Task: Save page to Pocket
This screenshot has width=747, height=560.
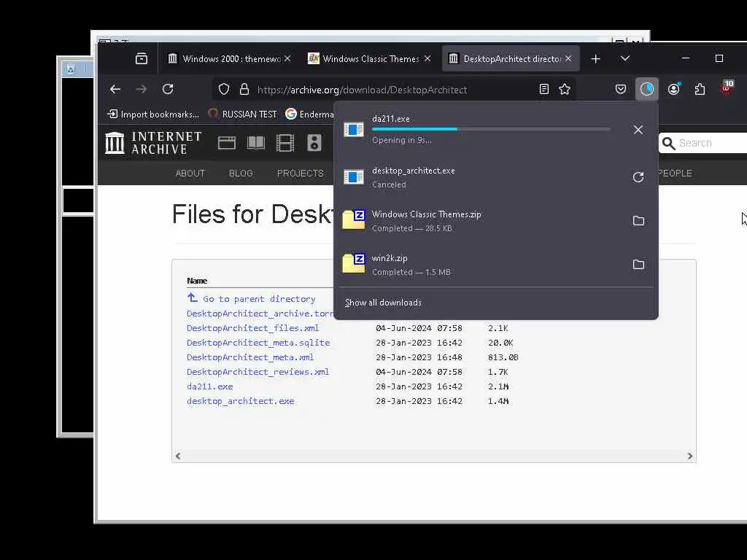Action: (620, 89)
